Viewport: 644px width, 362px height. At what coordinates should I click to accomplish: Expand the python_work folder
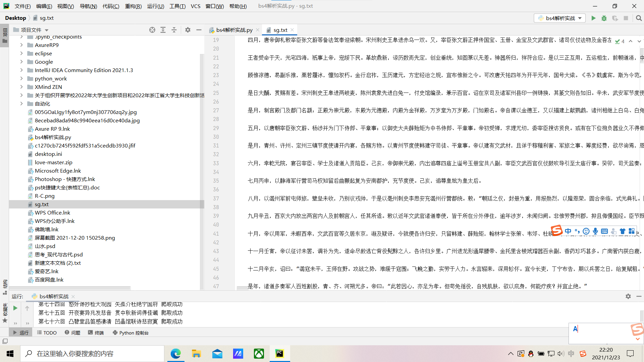click(21, 78)
